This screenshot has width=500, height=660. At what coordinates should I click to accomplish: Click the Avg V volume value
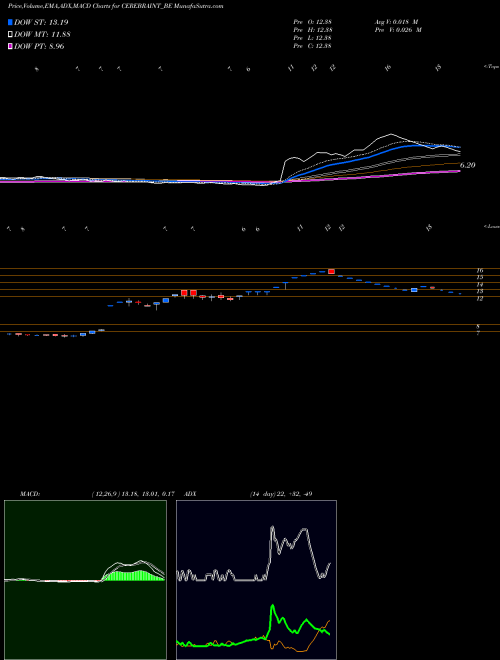pos(396,22)
